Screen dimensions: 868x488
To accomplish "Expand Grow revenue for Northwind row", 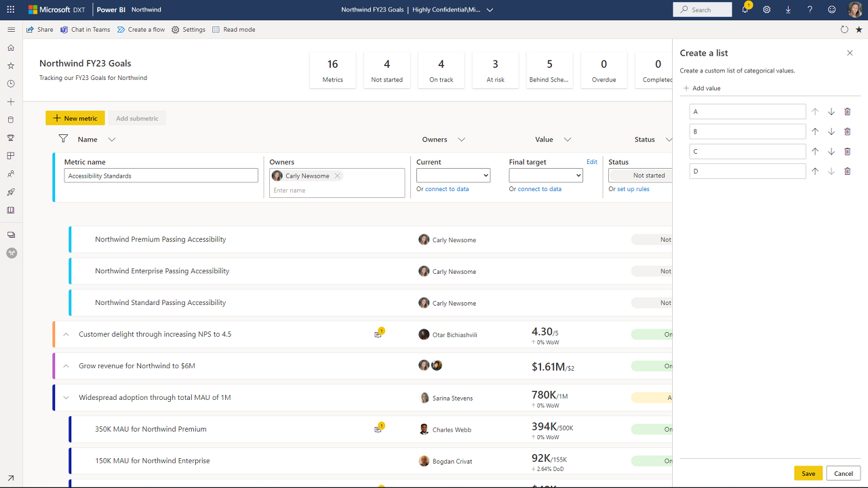I will (66, 366).
